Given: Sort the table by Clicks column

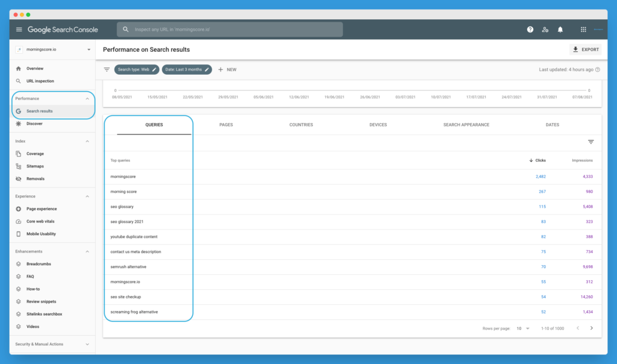Looking at the screenshot, I should tap(537, 160).
